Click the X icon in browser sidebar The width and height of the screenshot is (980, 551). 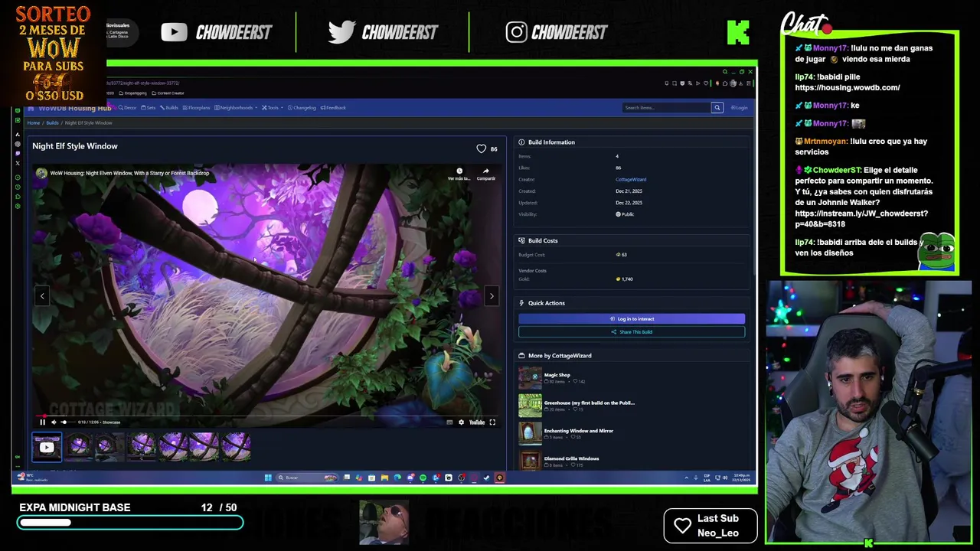(x=18, y=163)
